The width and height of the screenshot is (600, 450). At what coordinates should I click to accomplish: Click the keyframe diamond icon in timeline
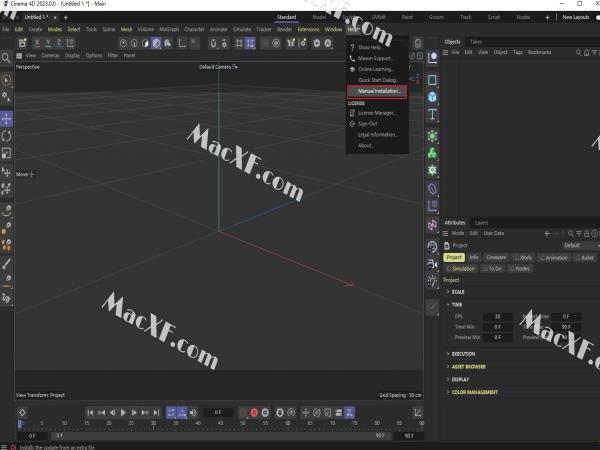pos(22,412)
